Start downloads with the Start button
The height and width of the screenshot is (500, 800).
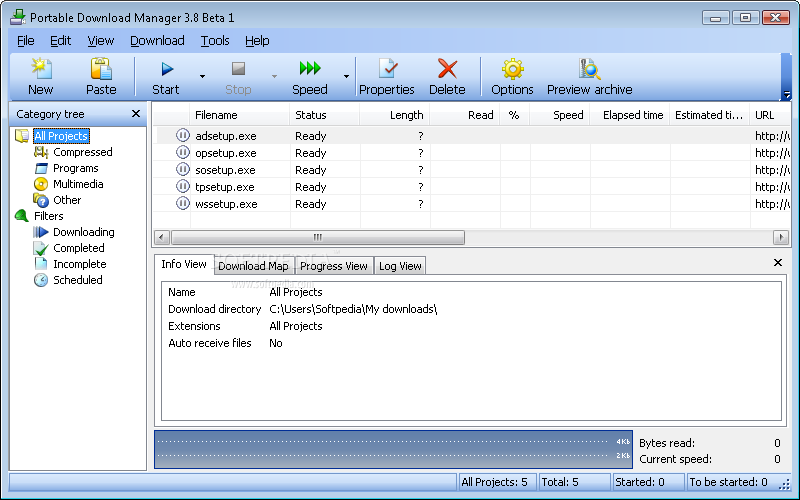[166, 77]
